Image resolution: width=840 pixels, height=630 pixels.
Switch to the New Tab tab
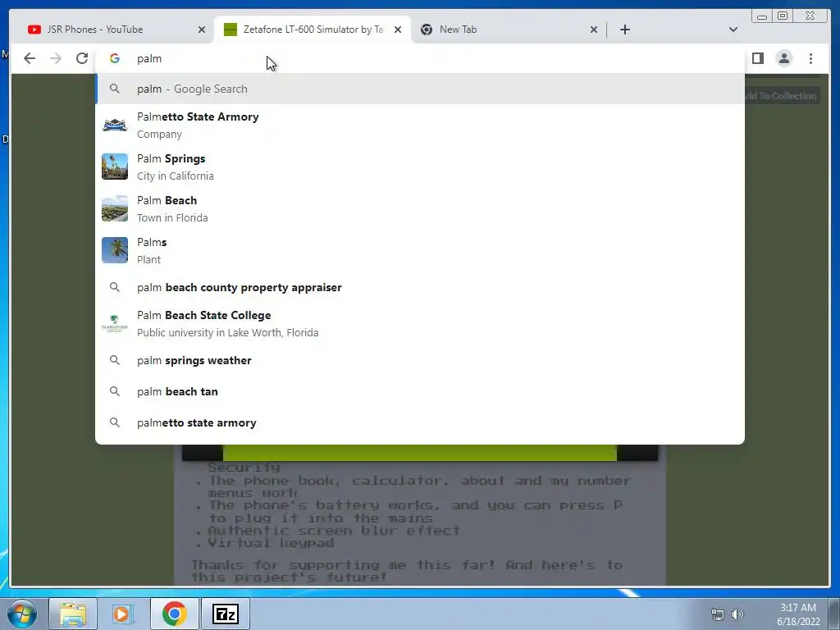(x=509, y=30)
